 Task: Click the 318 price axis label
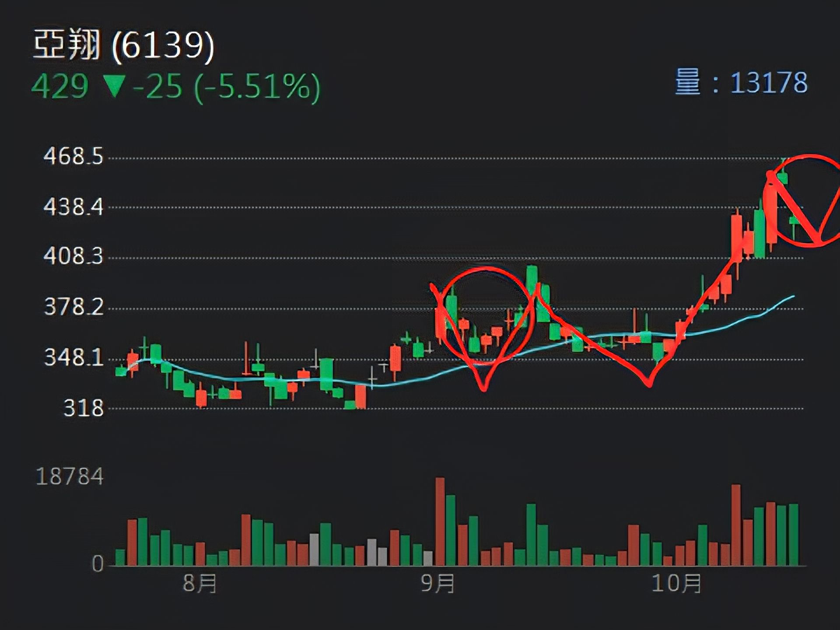84,409
